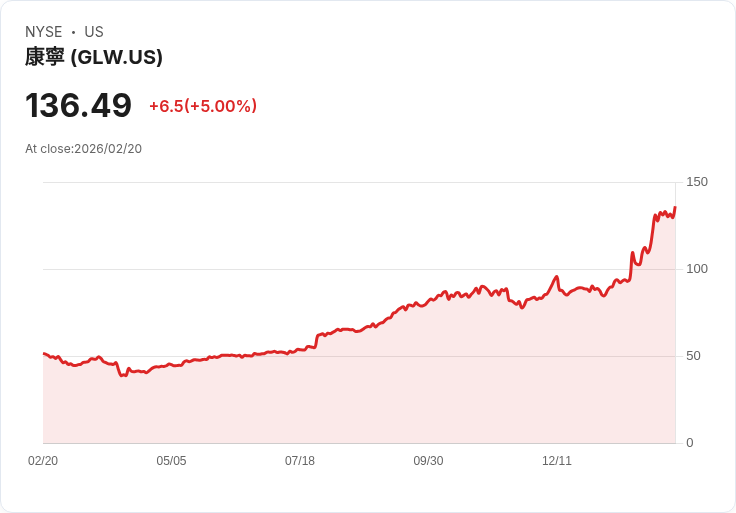The image size is (736, 513).
Task: Click the 150 y-axis label
Action: pos(697,182)
